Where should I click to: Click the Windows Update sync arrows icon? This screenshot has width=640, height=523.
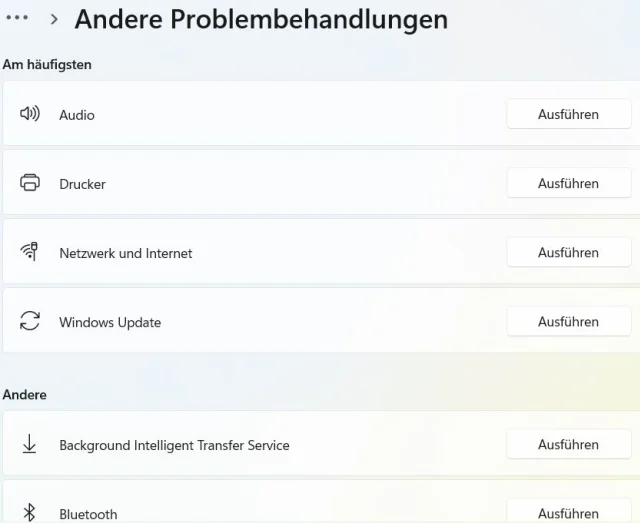pos(30,322)
